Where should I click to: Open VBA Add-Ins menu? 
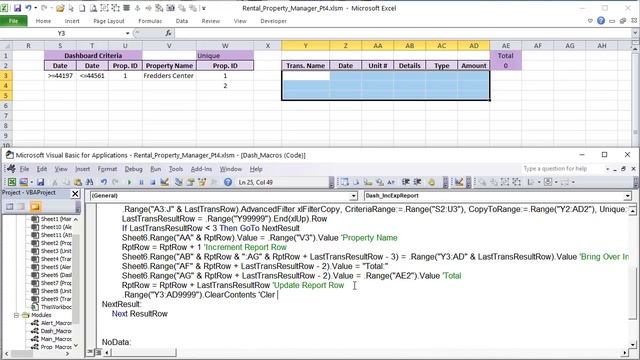click(201, 169)
